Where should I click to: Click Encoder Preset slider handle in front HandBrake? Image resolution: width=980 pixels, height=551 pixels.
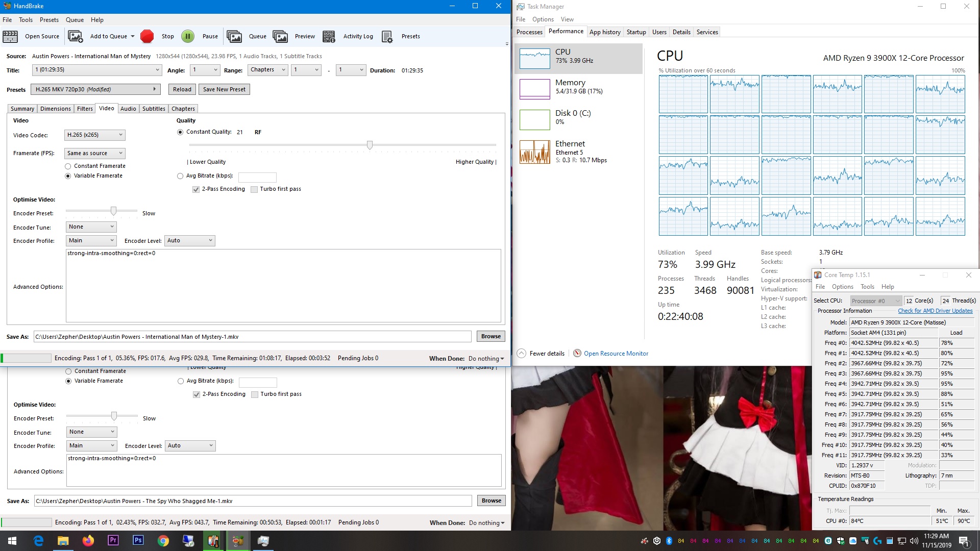[x=113, y=211]
